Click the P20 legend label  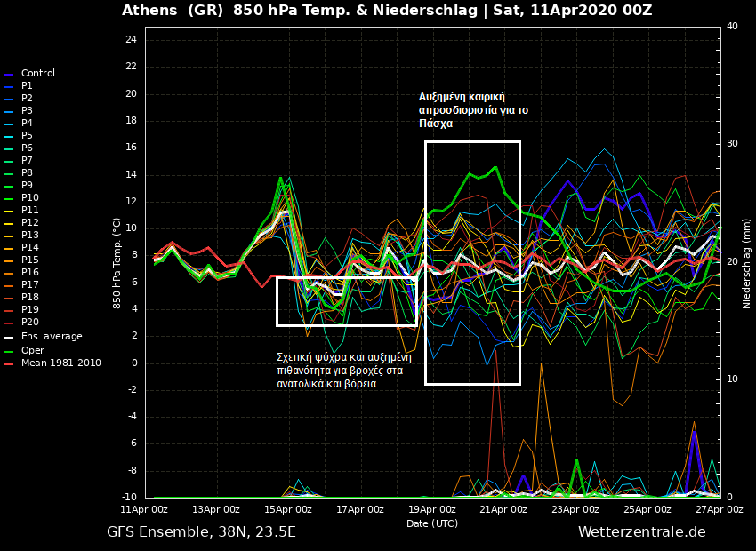tap(30, 322)
